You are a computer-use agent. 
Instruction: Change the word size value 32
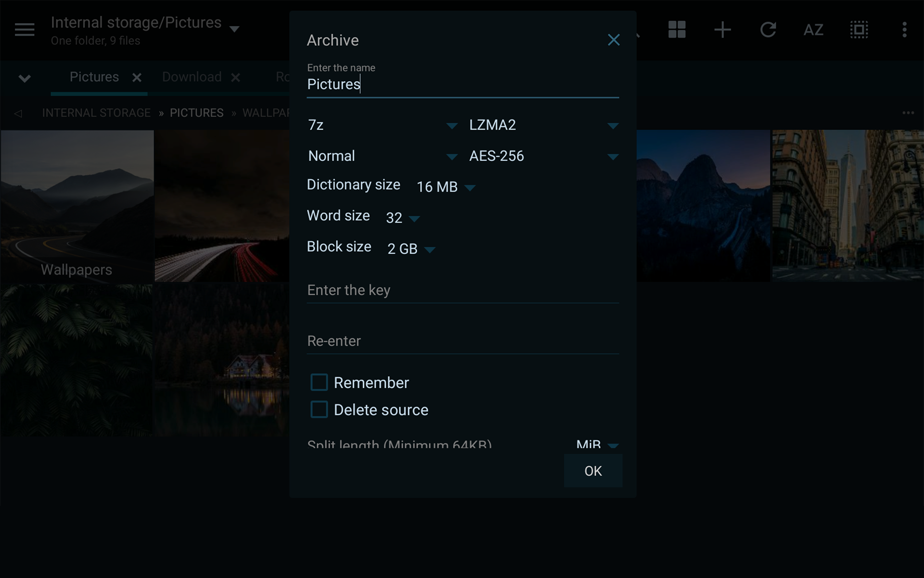point(403,218)
